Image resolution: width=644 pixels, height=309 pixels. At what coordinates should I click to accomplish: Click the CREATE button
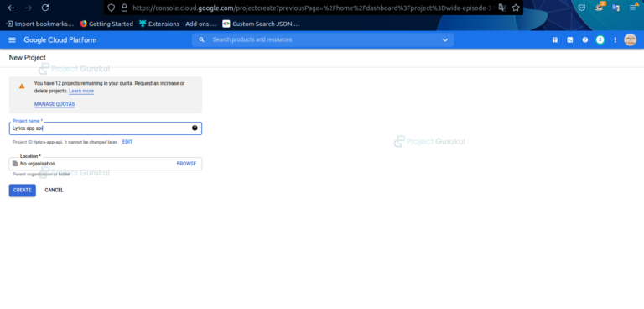pyautogui.click(x=22, y=190)
